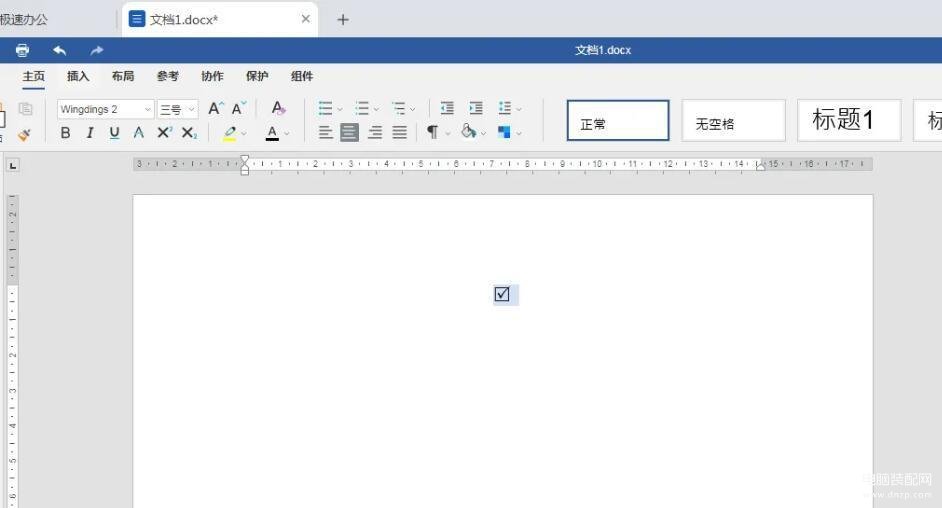Apply the 正常 style
Image resolution: width=942 pixels, height=508 pixels.
(618, 121)
